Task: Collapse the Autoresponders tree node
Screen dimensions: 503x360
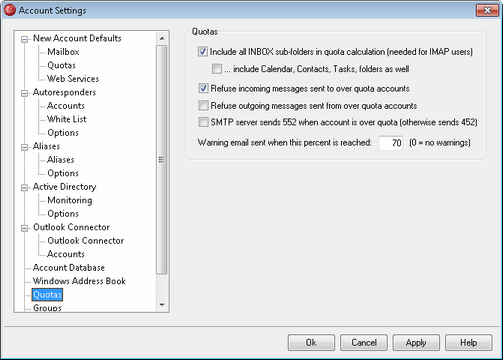Action: [24, 93]
